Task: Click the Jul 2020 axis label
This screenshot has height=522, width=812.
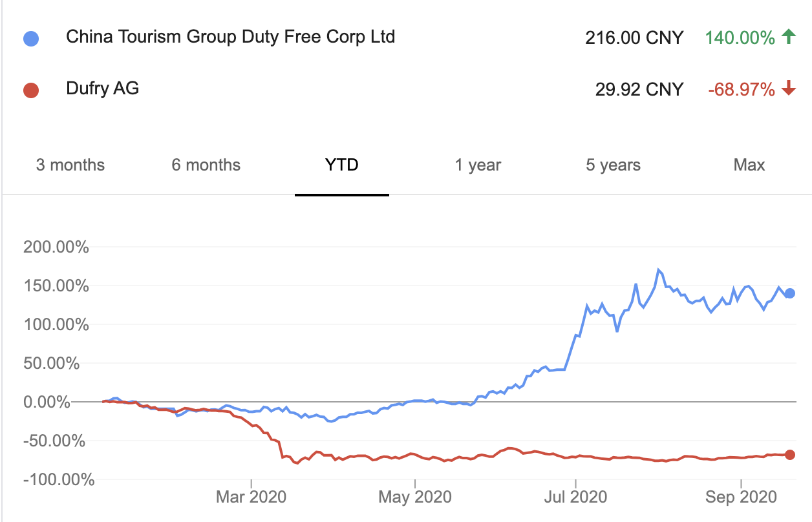Action: point(575,497)
